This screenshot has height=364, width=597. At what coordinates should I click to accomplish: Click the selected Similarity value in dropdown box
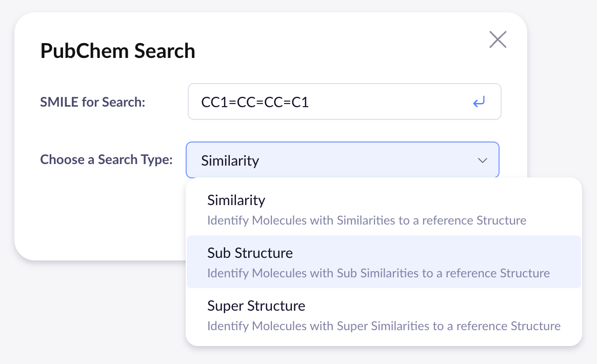point(230,160)
